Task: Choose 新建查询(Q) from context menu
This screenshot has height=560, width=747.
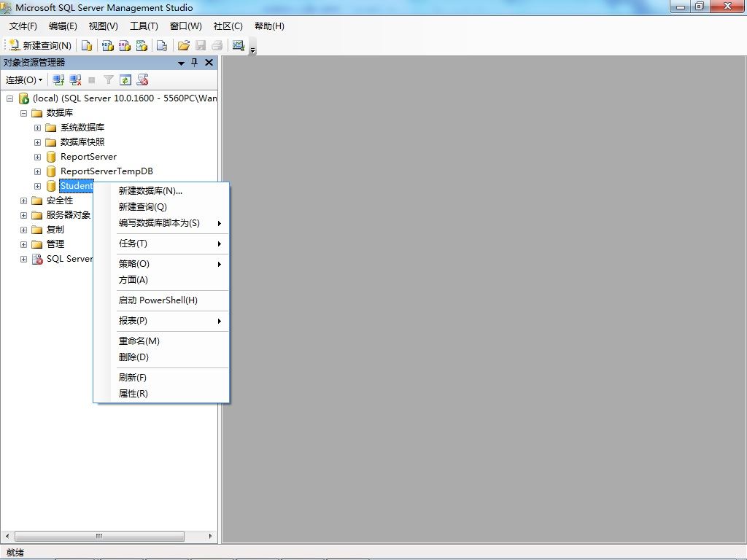Action: 162,207
